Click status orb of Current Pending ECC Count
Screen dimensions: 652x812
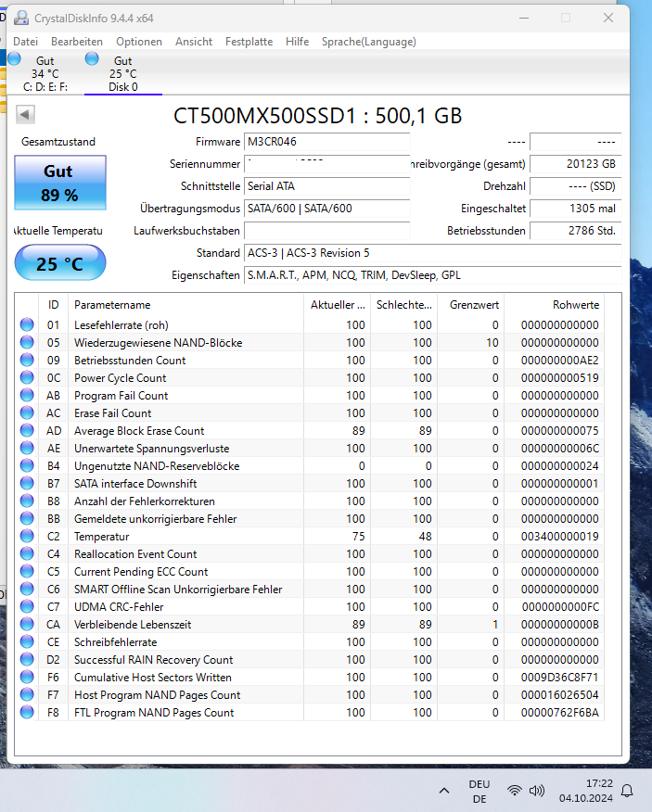click(x=27, y=571)
